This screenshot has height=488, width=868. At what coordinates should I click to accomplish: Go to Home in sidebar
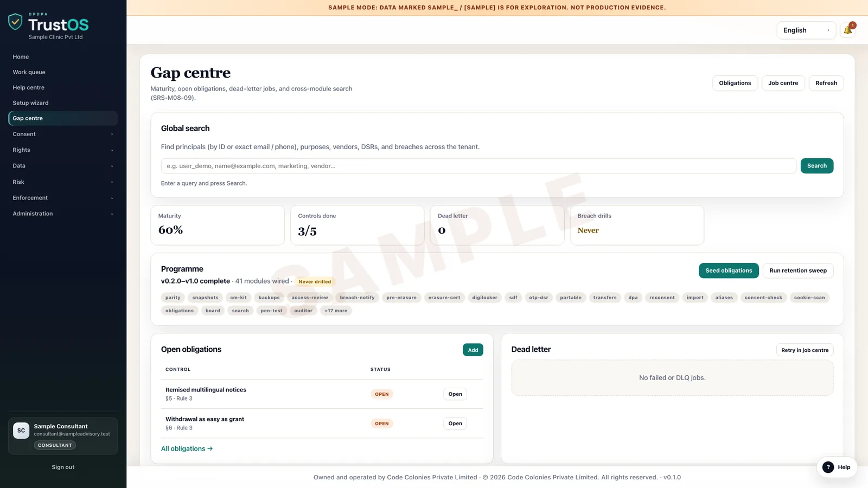pos(63,57)
